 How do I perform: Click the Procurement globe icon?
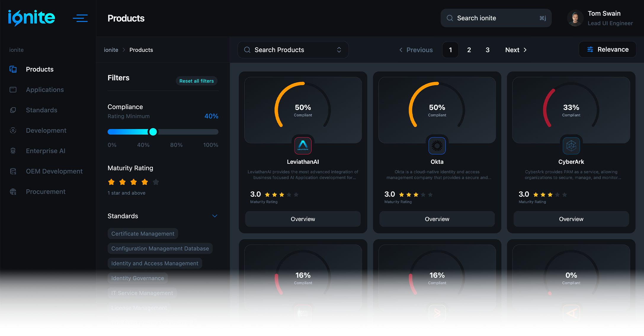tap(13, 192)
